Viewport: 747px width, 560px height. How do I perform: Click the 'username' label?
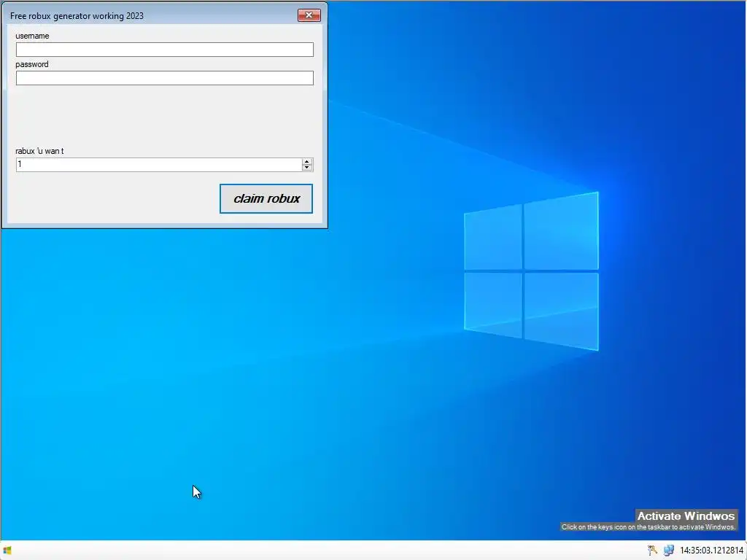[x=32, y=36]
